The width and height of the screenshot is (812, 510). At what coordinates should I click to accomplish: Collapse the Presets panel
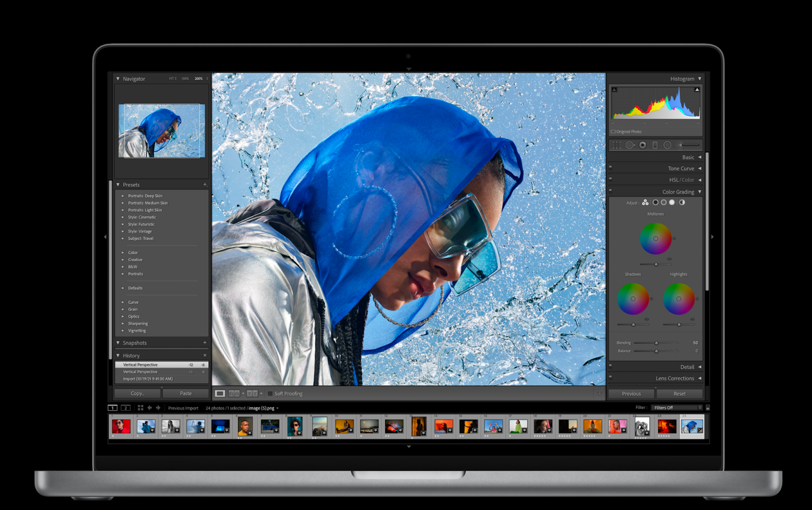click(x=118, y=185)
